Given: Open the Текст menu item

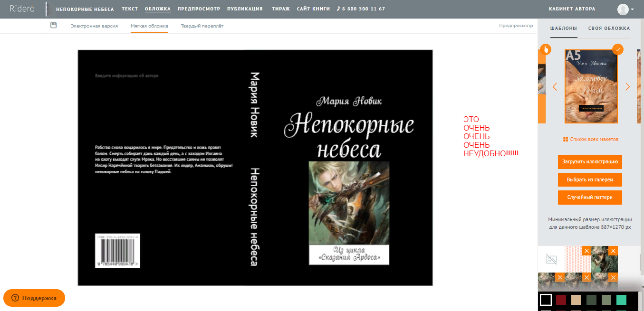Looking at the screenshot, I should tap(129, 9).
